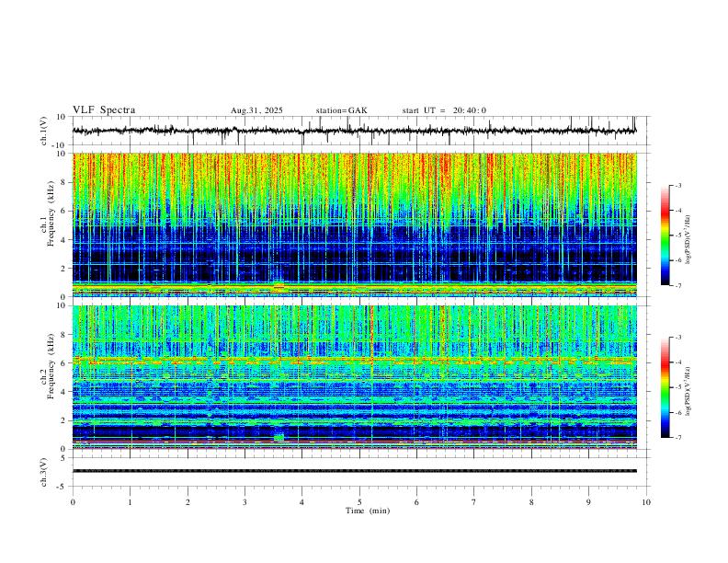Click the "5" tick on the time axis
The image size is (728, 563).
click(x=359, y=502)
